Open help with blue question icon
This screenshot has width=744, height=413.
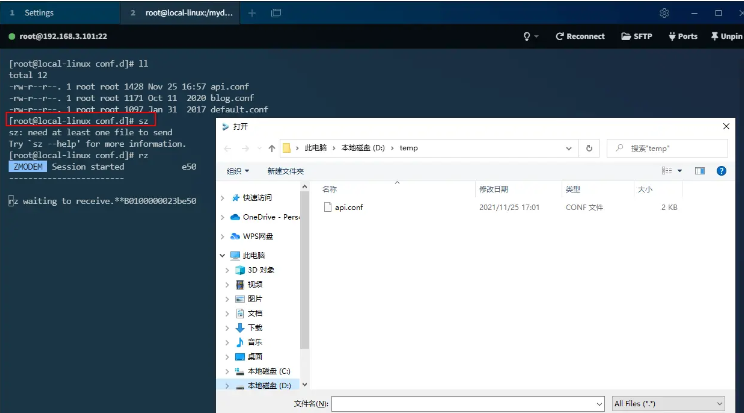tap(721, 171)
